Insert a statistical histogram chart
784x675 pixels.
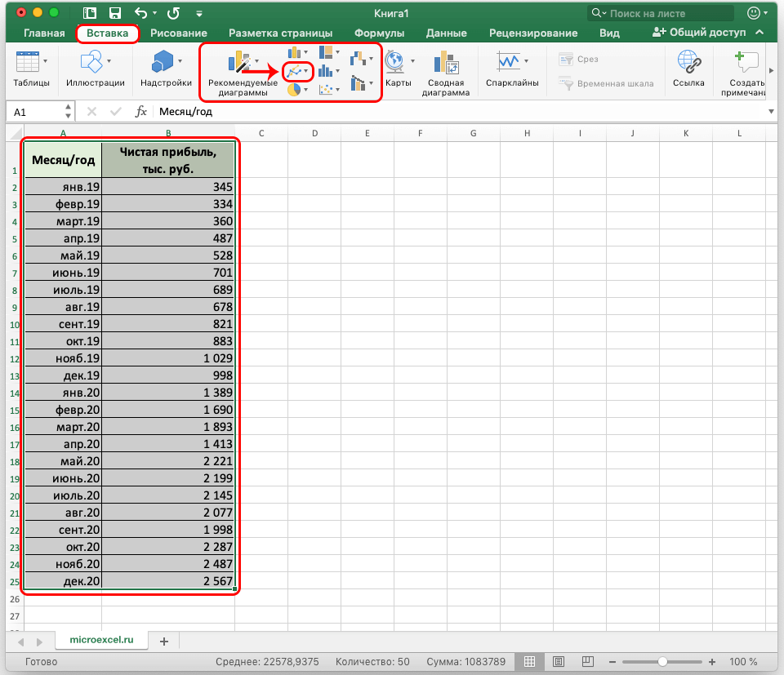(x=326, y=71)
